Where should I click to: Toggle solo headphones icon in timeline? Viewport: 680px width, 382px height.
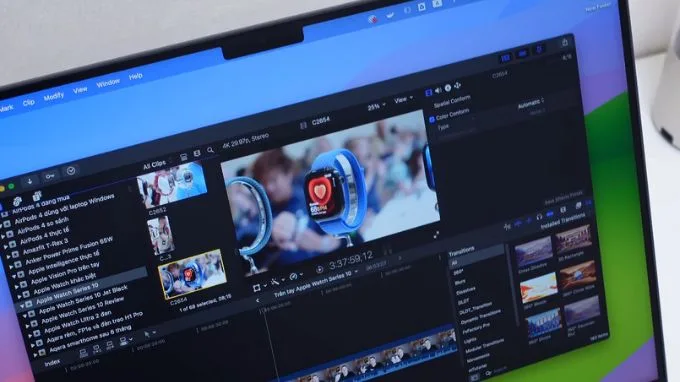click(539, 216)
